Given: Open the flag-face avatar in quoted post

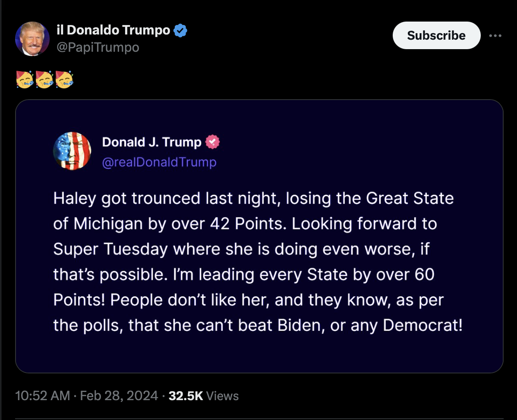Looking at the screenshot, I should coord(72,151).
